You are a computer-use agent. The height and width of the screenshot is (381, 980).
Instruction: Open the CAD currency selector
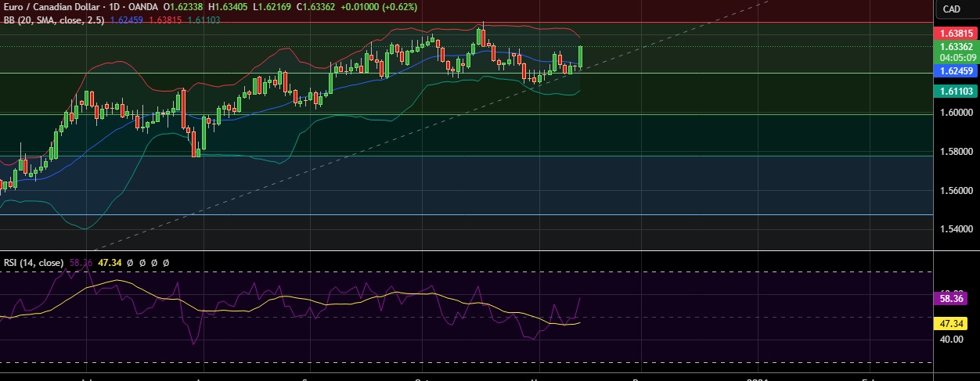951,9
